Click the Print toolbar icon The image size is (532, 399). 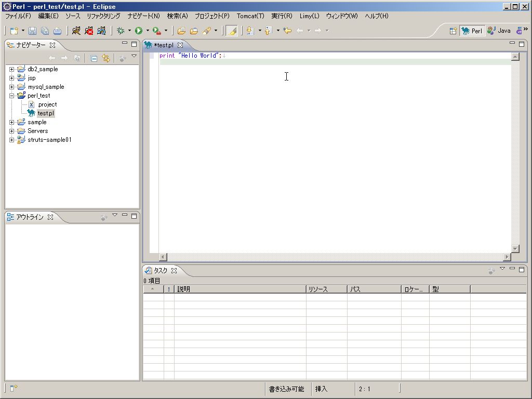tap(57, 31)
